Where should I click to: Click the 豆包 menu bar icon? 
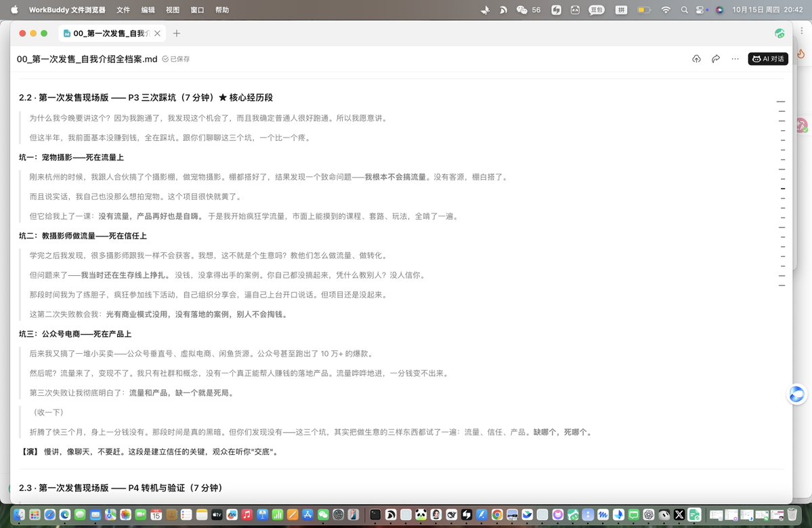pos(597,10)
